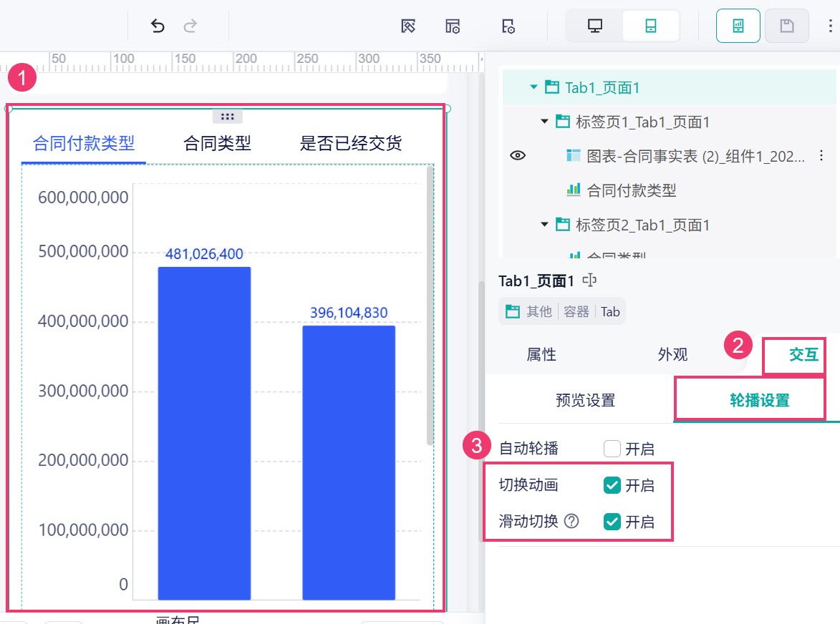Open the 轮播设置 sub-tab
The height and width of the screenshot is (624, 840).
760,400
